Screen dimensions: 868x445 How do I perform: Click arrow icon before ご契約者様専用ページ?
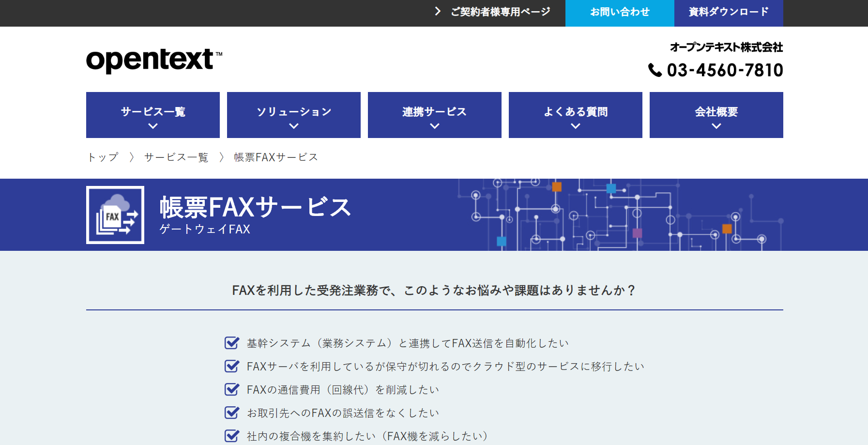pyautogui.click(x=438, y=11)
